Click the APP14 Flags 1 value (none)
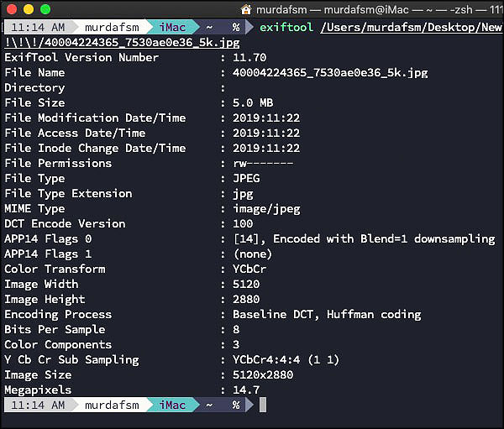 [x=253, y=254]
